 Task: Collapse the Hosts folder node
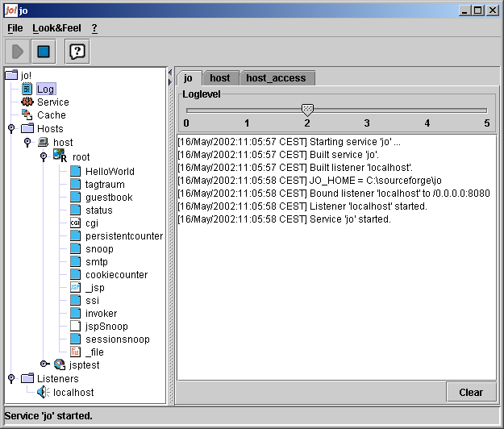(x=11, y=128)
